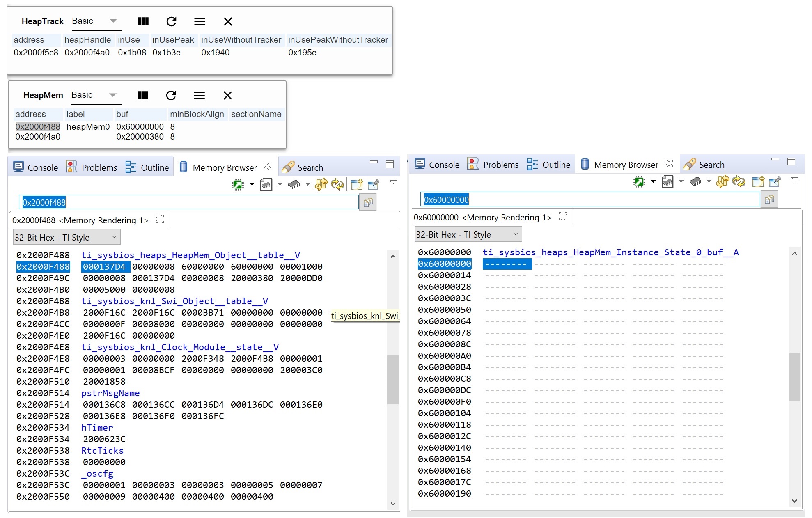Expand Save Memory dropdown in 0x2000f488 Memory Browser
The width and height of the screenshot is (812, 518).
280,184
